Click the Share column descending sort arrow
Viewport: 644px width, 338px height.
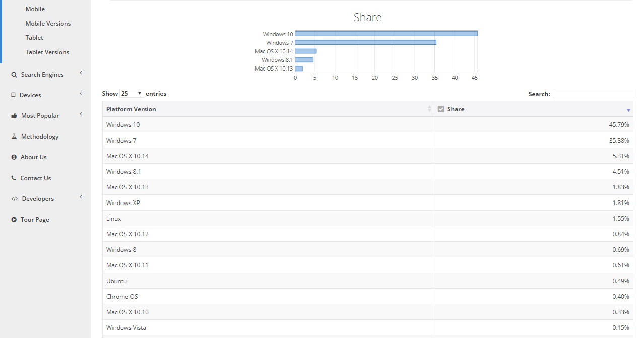click(628, 110)
